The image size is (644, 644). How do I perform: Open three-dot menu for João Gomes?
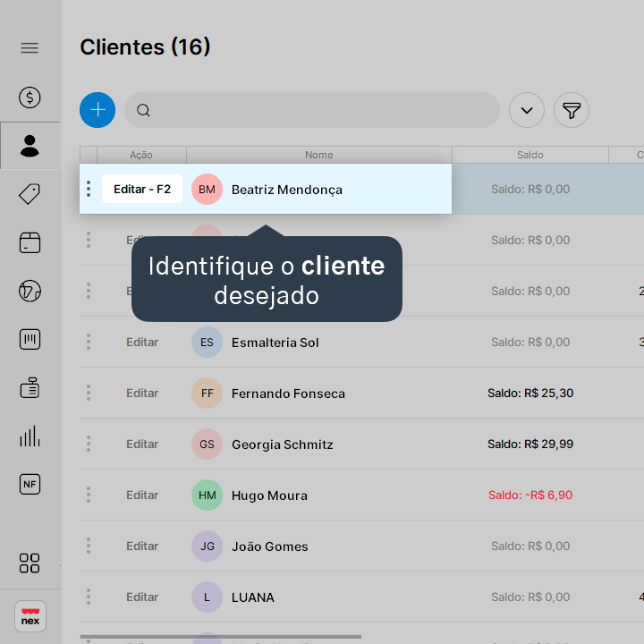89,546
